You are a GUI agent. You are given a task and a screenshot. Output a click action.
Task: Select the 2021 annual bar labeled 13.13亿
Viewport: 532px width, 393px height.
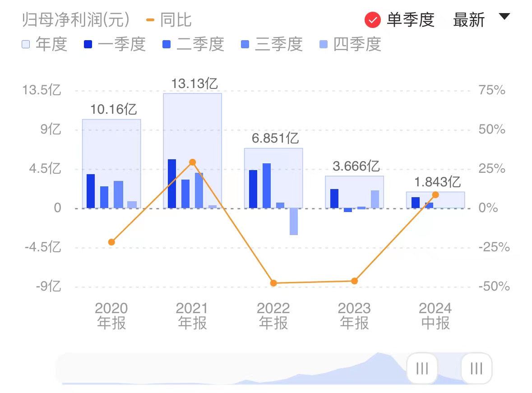(x=192, y=151)
